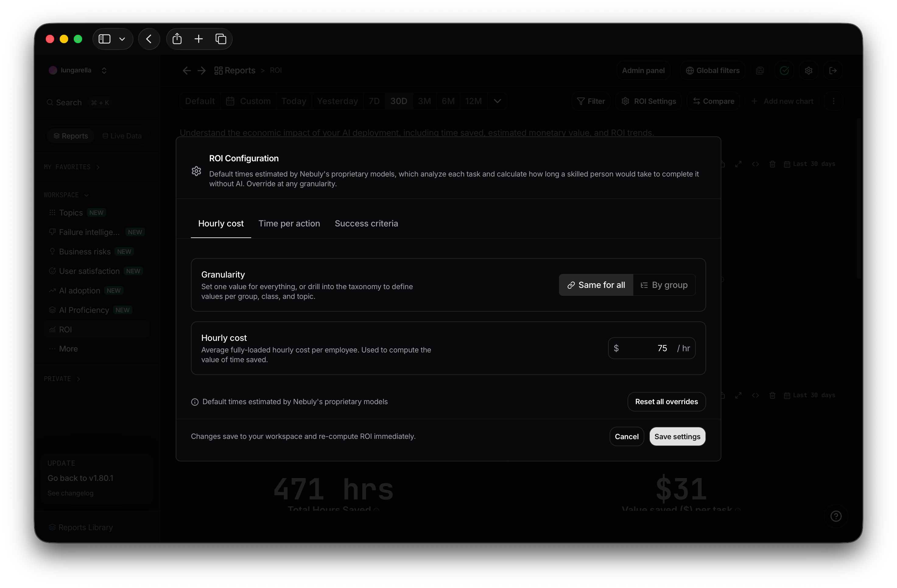Open Topics in the sidebar
The height and width of the screenshot is (588, 897).
coord(97,212)
